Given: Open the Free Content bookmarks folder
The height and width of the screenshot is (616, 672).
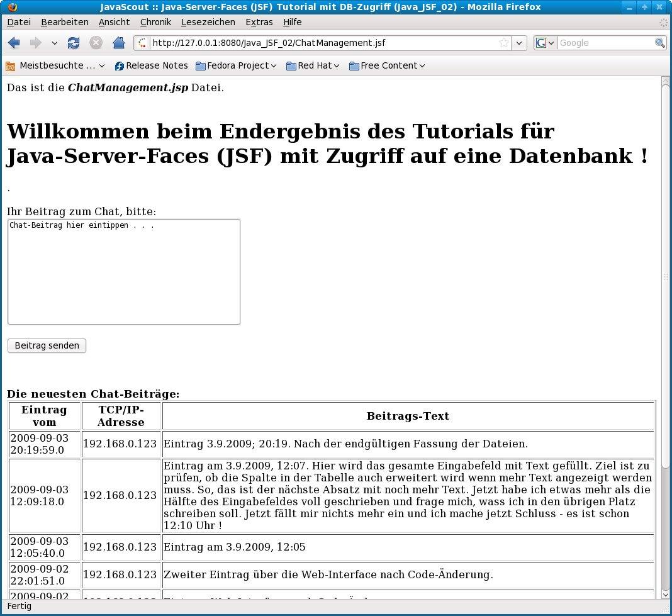Looking at the screenshot, I should 387,65.
